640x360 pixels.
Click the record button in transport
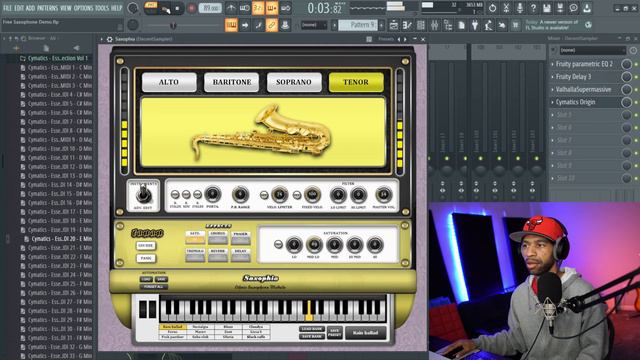pos(191,8)
